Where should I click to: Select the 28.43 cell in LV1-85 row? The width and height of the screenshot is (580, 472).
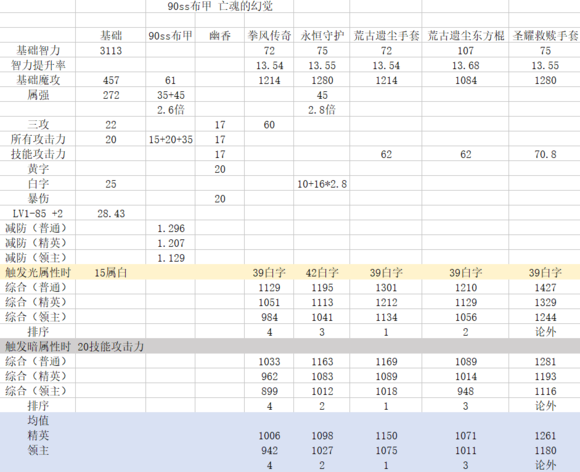(111, 213)
